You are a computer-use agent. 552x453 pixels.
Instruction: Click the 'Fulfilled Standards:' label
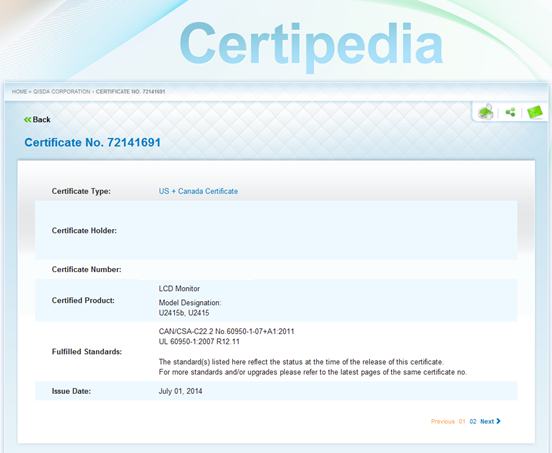(87, 352)
